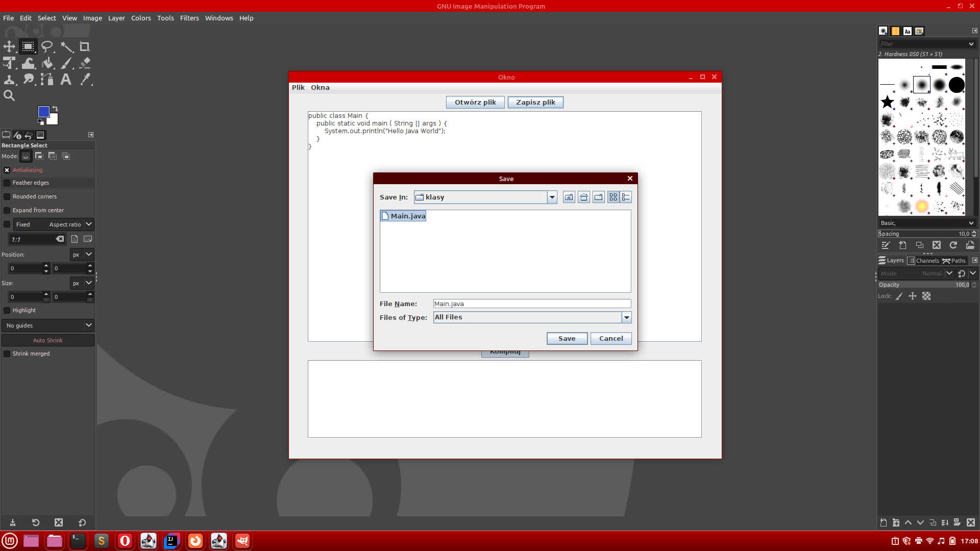Select the Color Picker eyedropper tool

click(x=85, y=80)
